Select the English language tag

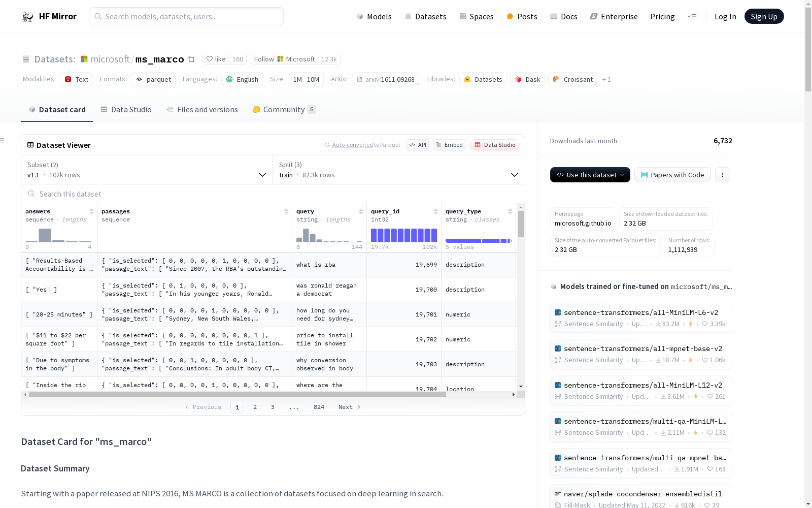(x=242, y=79)
